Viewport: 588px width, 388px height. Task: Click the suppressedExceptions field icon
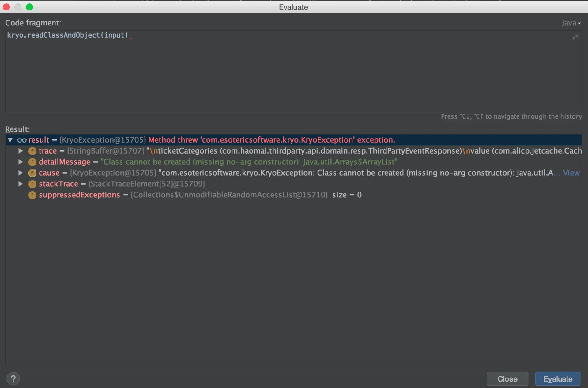[32, 195]
